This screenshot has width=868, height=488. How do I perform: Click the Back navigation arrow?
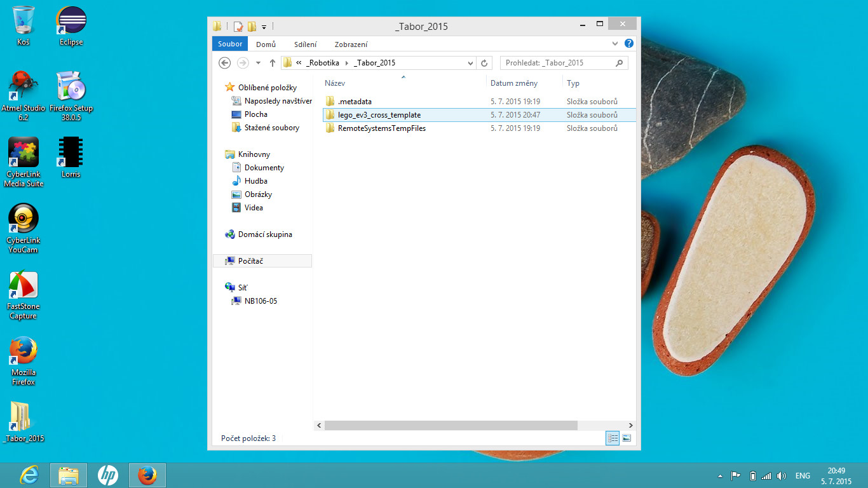click(x=224, y=63)
